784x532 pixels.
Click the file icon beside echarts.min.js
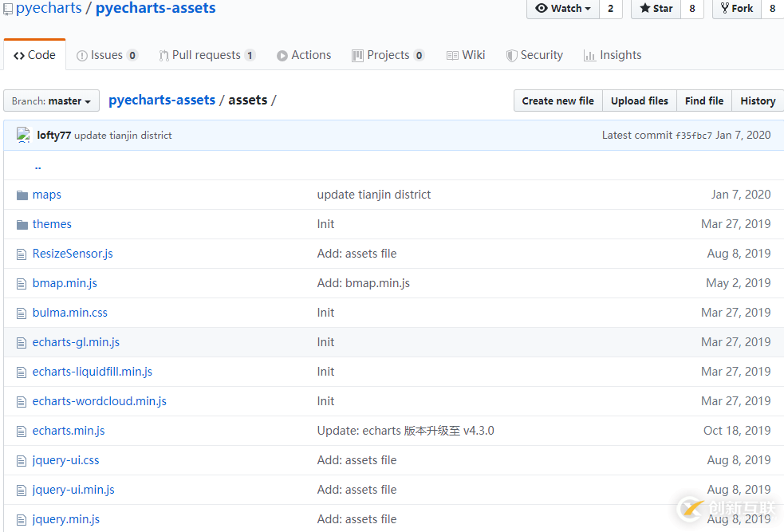(22, 432)
